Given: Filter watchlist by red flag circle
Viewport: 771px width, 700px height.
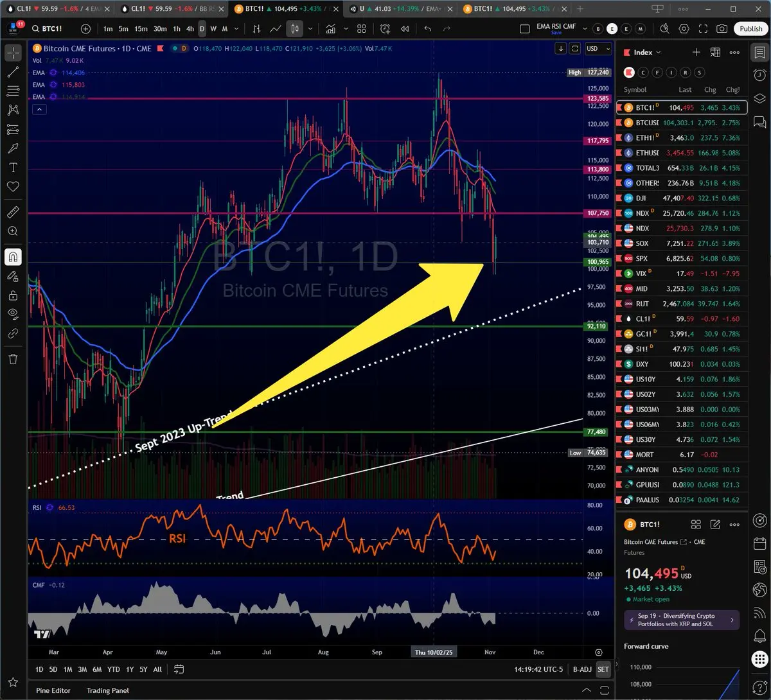Looking at the screenshot, I should click(x=628, y=73).
